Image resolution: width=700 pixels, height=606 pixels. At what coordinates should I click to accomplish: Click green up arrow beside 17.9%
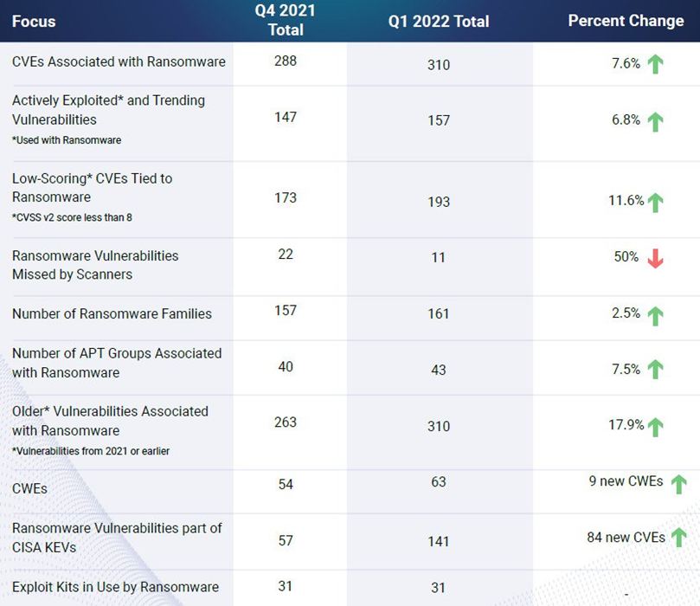(x=655, y=428)
